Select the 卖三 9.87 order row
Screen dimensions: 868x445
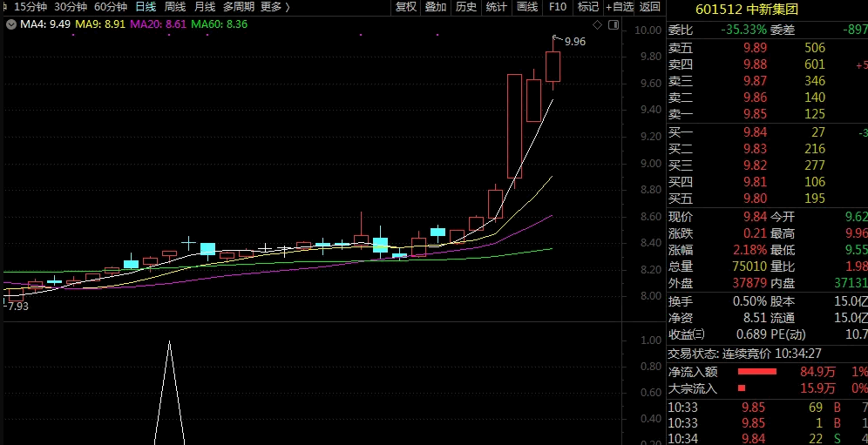[x=767, y=81]
